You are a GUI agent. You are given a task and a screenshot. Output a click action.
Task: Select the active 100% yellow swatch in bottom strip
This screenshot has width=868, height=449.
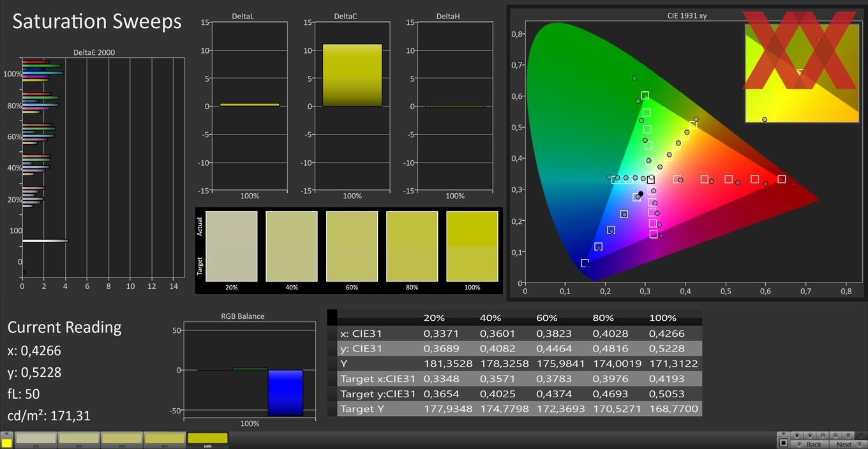207,439
